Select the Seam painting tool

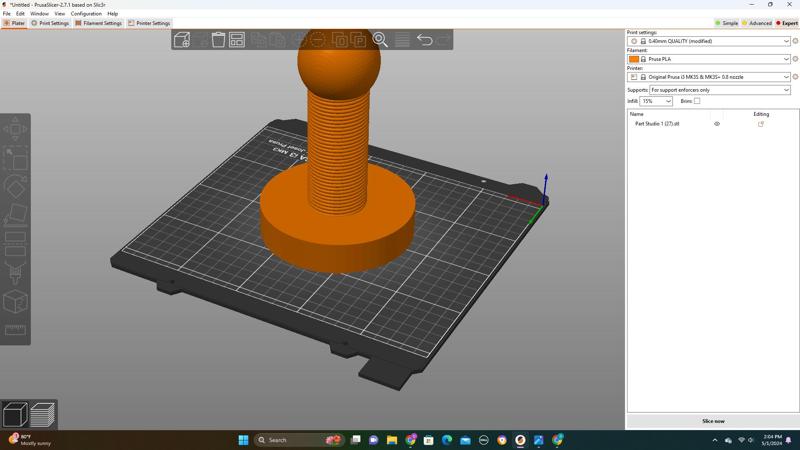pos(15,302)
